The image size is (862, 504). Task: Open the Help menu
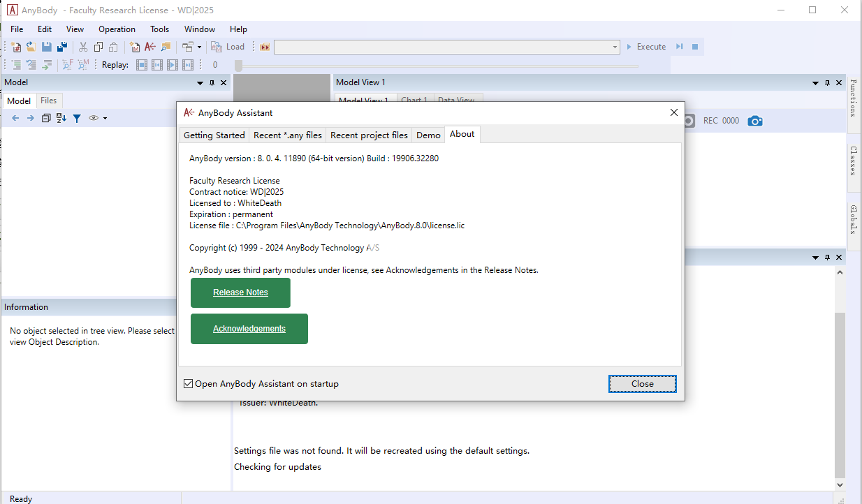pyautogui.click(x=238, y=29)
